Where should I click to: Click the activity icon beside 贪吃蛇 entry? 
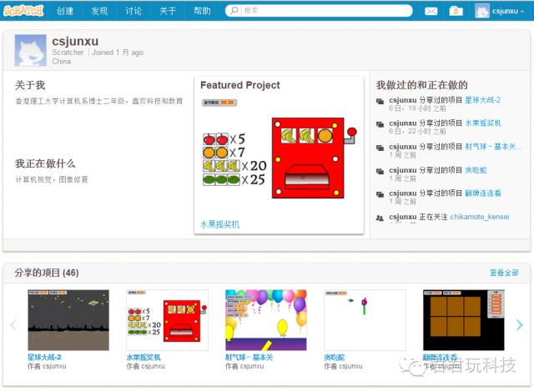click(x=380, y=171)
